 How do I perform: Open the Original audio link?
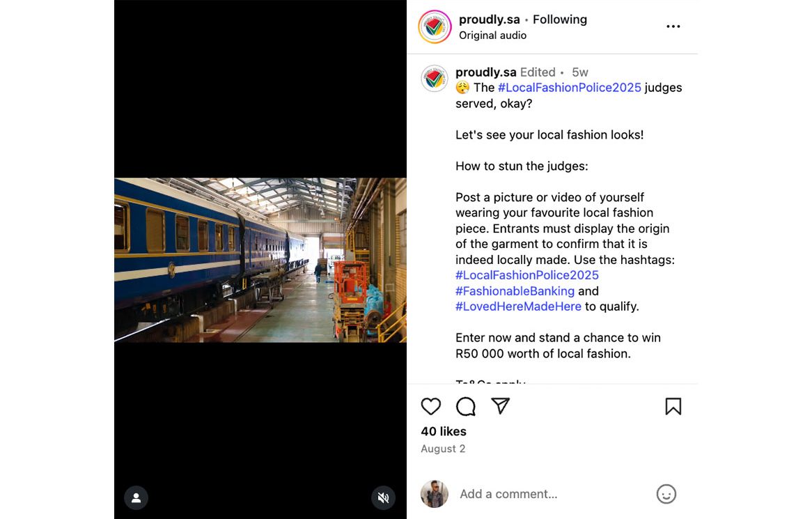click(492, 36)
